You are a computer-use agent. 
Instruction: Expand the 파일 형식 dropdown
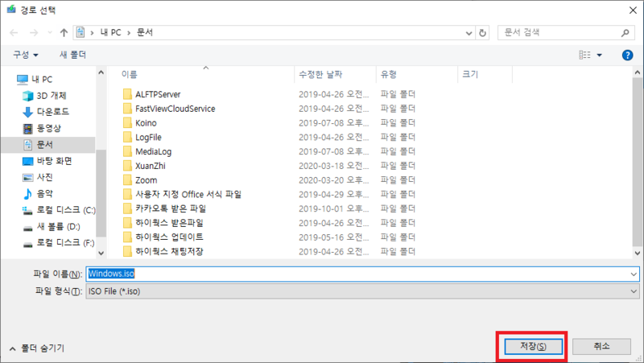(x=634, y=291)
